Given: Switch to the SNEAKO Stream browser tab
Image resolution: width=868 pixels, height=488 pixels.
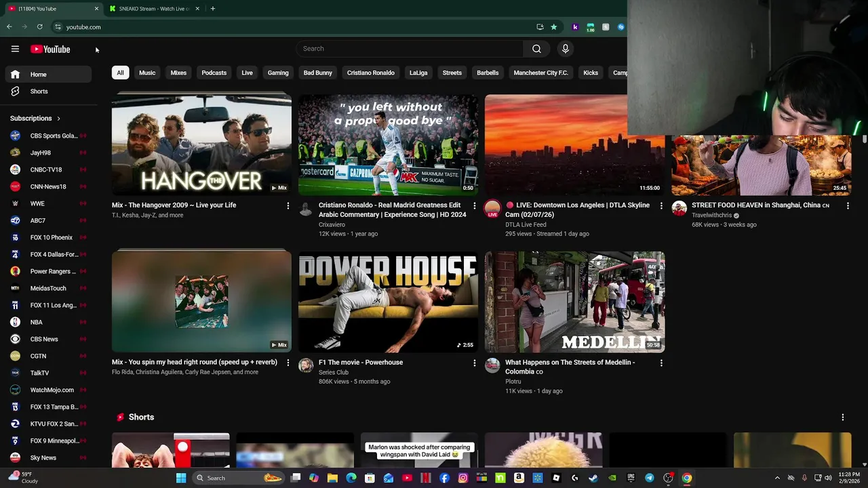Looking at the screenshot, I should click(x=155, y=9).
